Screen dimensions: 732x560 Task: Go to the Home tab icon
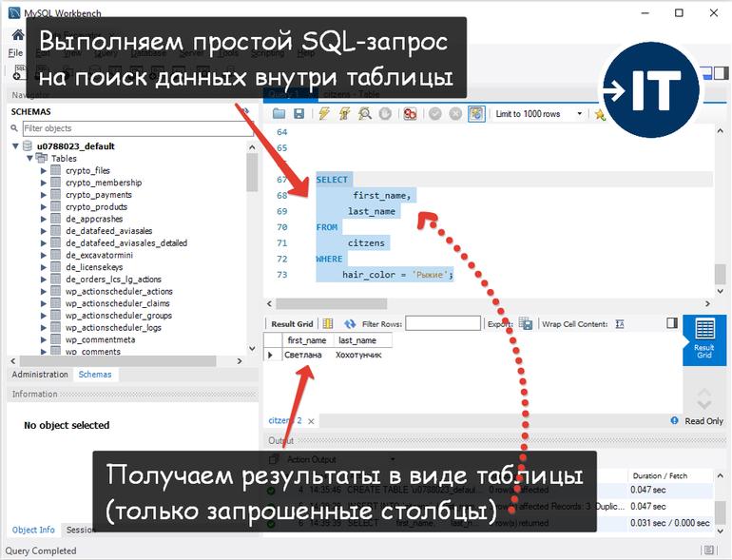pos(18,34)
